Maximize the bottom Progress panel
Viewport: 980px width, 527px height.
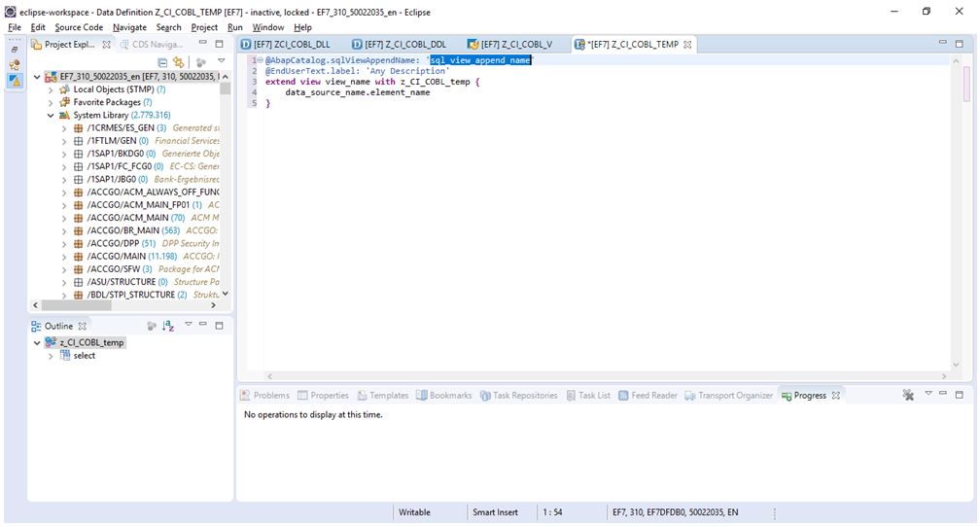pos(960,395)
